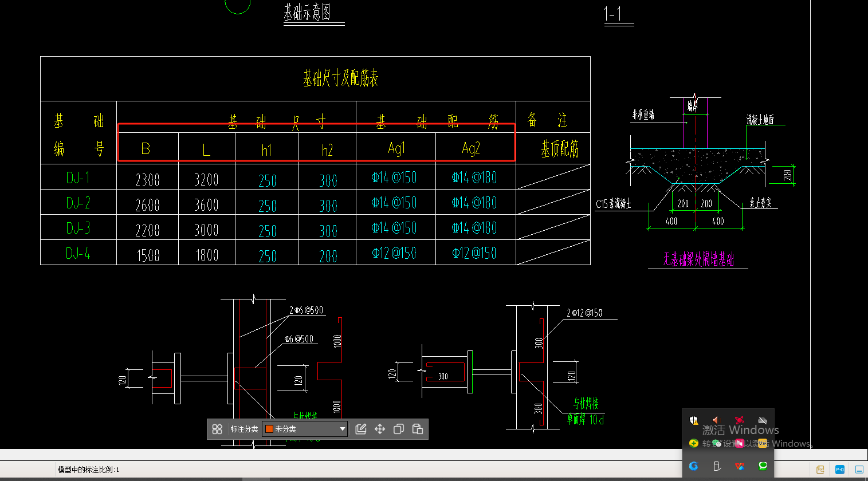Click the 2600 value in DJ-2 row
The height and width of the screenshot is (481, 868).
(x=147, y=205)
